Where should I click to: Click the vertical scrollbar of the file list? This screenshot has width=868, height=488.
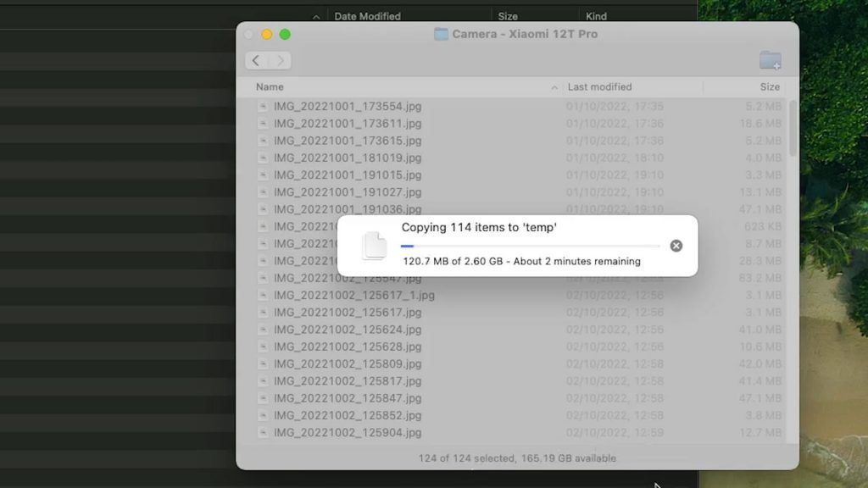pos(793,129)
